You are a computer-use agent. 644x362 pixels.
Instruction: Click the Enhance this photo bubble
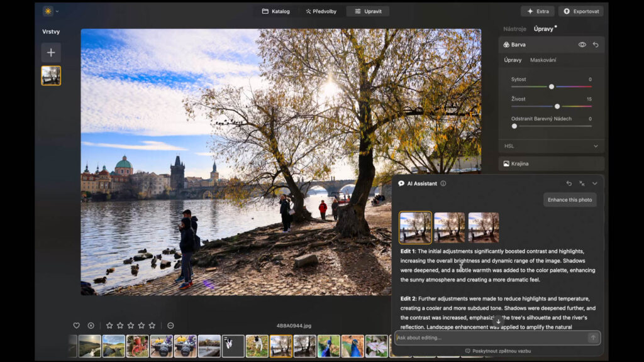(570, 200)
